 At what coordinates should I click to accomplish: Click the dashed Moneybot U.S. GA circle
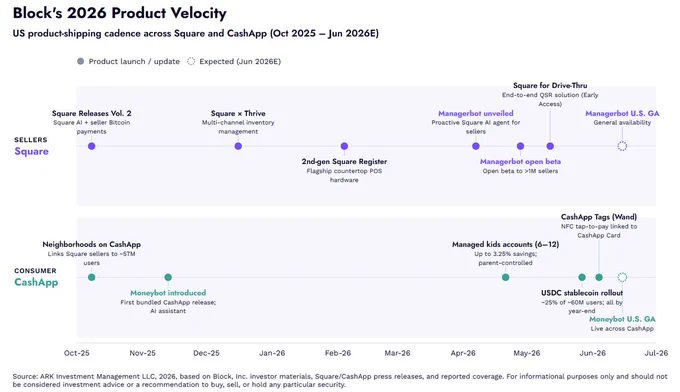click(622, 277)
